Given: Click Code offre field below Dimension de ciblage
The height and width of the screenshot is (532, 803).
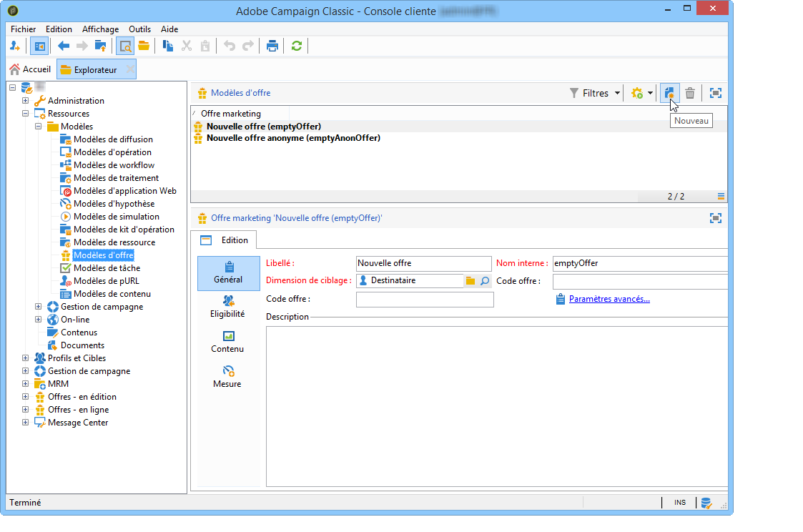Looking at the screenshot, I should (425, 300).
